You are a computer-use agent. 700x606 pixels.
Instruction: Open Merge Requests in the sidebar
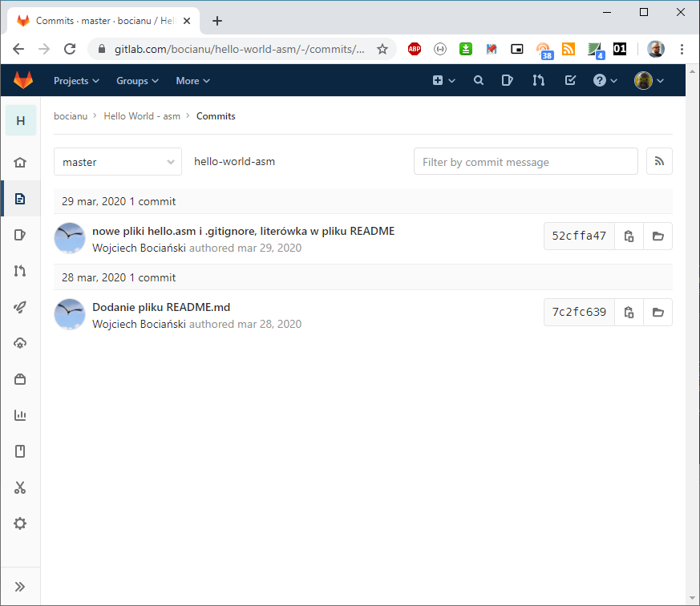point(20,270)
